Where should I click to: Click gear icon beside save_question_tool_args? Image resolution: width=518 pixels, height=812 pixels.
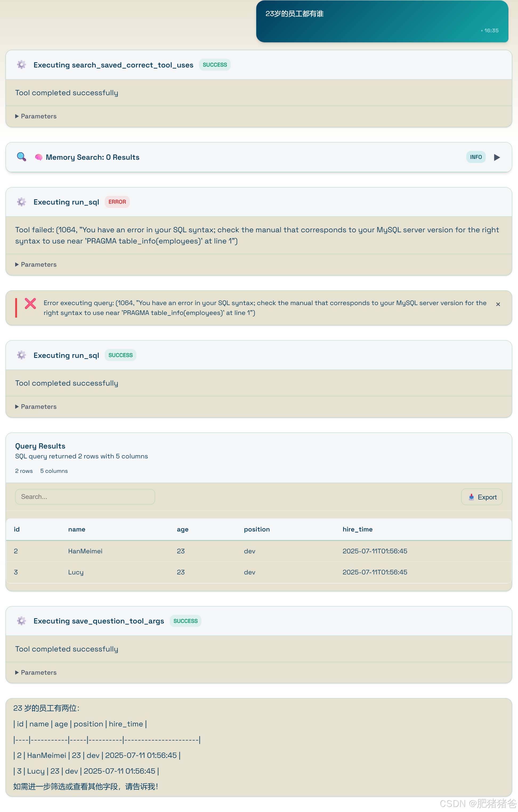coord(22,621)
